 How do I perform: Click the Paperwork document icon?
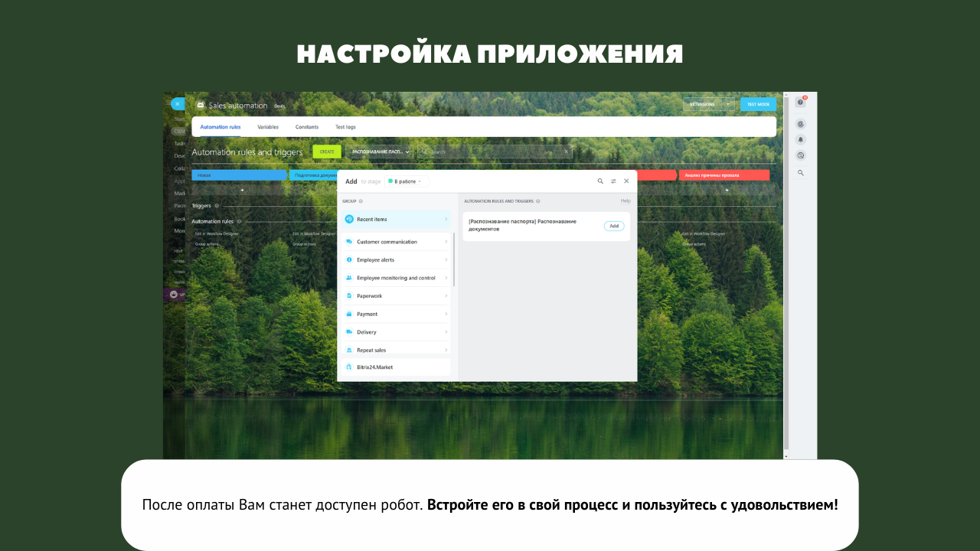click(x=349, y=296)
